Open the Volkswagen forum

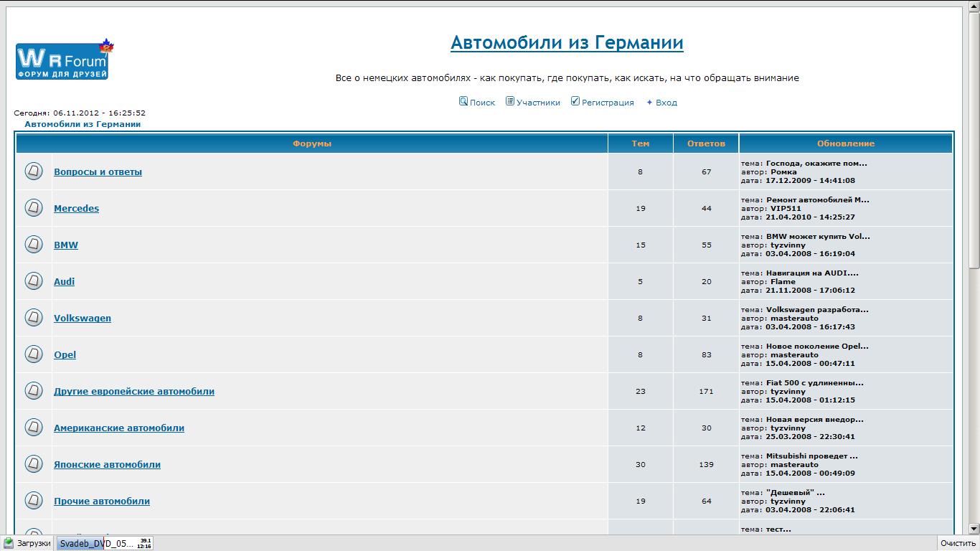click(x=83, y=318)
